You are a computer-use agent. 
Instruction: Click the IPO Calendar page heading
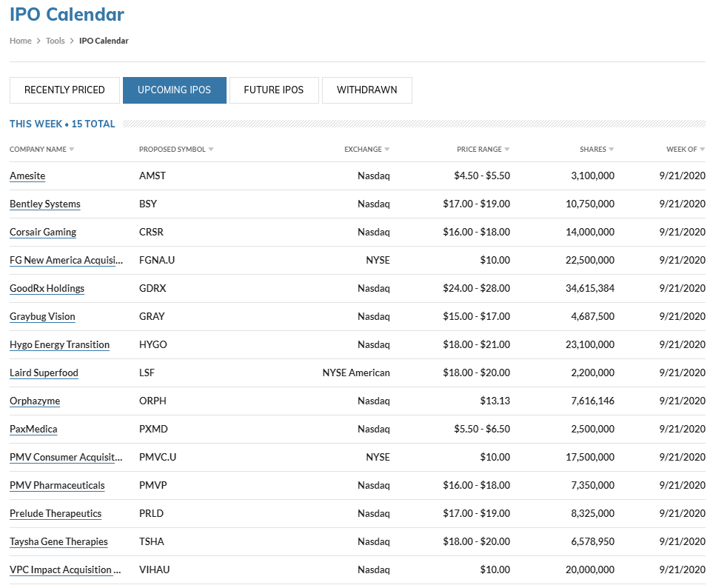pos(67,15)
